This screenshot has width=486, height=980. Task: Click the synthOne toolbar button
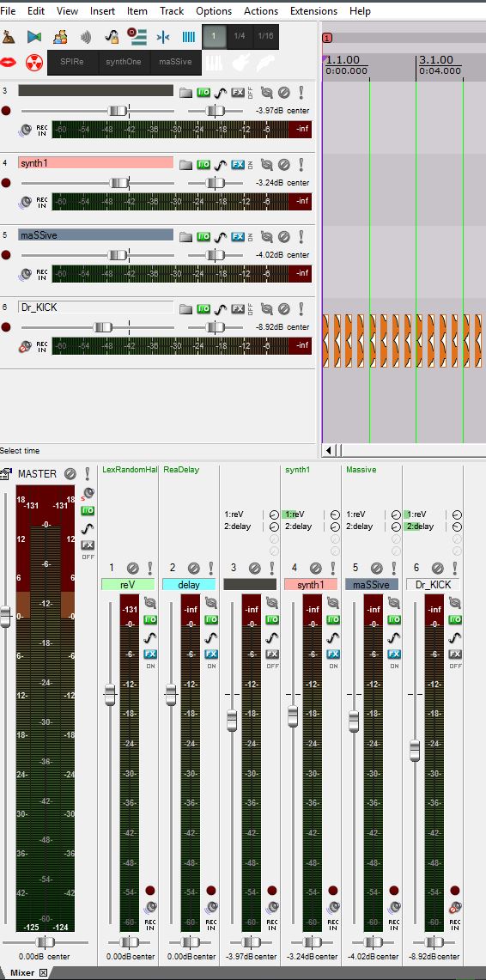pos(124,62)
